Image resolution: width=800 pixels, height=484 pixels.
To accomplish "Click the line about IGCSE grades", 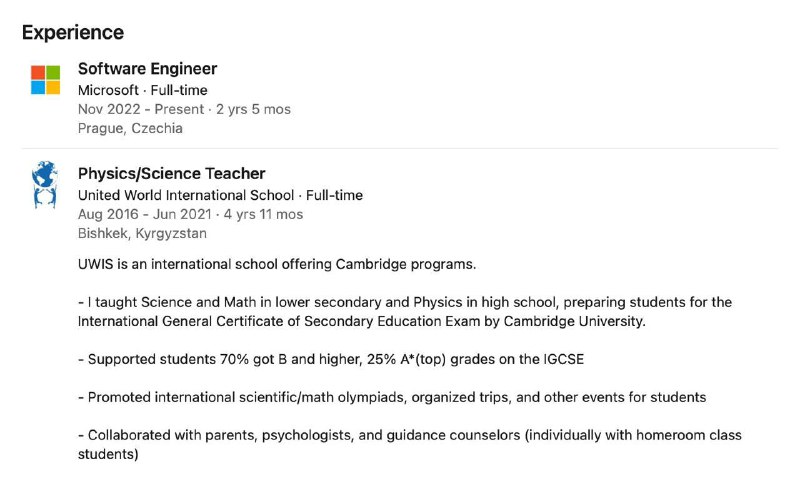I will pos(331,359).
